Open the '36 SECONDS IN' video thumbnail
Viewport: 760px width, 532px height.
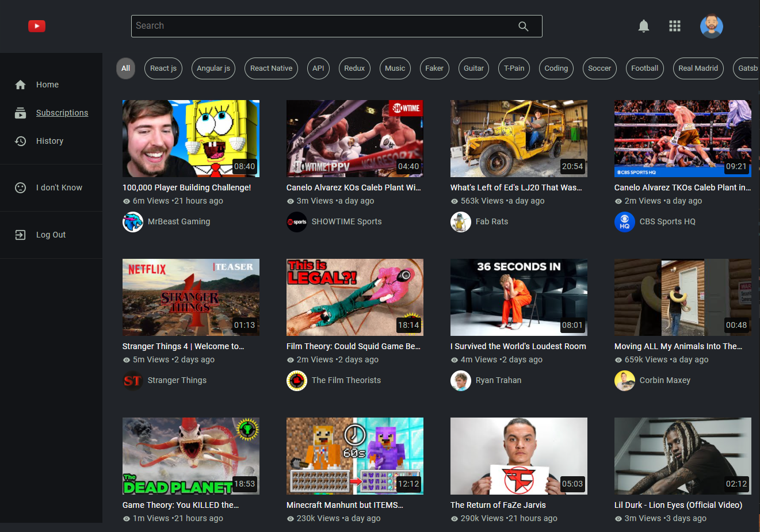click(519, 297)
